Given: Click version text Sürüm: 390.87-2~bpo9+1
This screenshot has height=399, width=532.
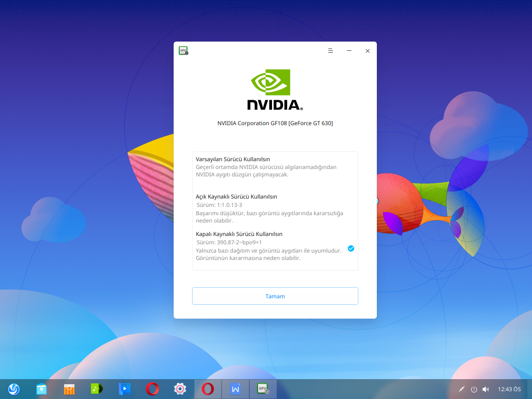Looking at the screenshot, I should click(229, 242).
